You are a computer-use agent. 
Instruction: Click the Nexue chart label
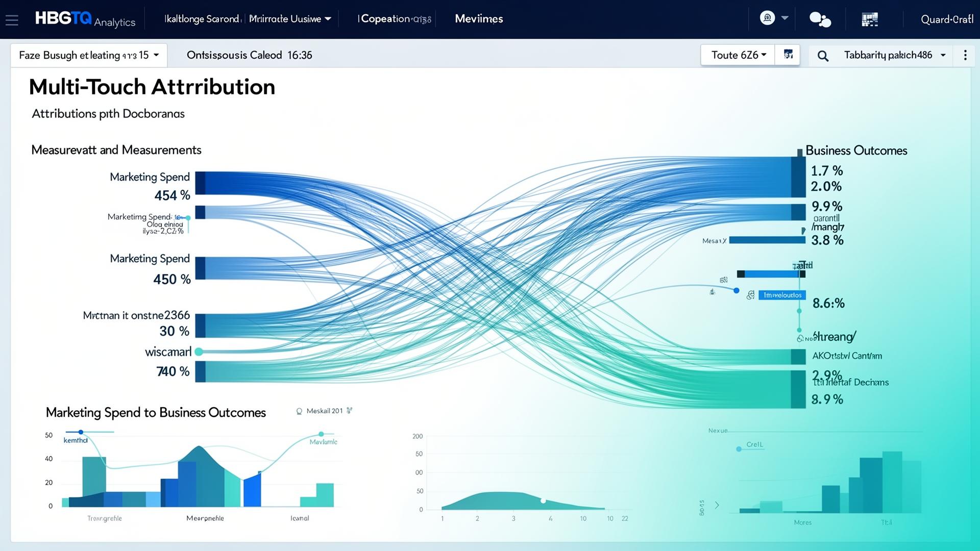718,431
